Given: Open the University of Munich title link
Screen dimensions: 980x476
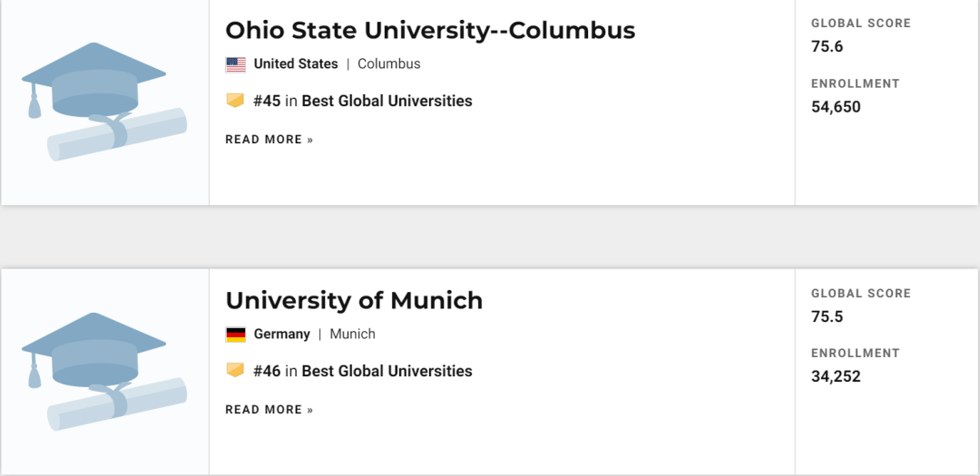Looking at the screenshot, I should (355, 300).
